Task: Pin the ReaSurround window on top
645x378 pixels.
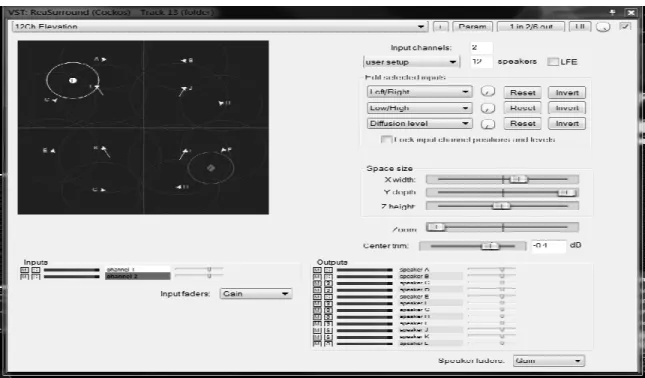Action: click(x=613, y=12)
